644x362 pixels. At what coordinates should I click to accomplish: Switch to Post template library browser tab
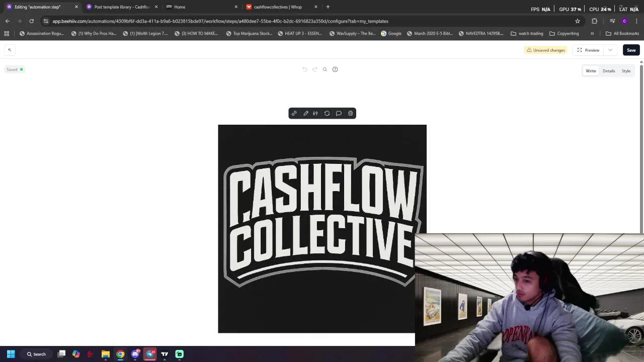121,7
